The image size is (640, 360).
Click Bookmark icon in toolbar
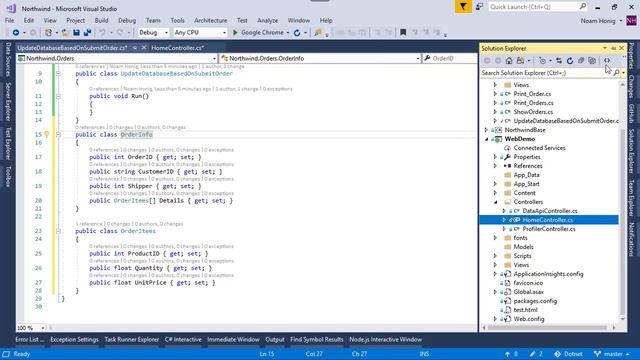pyautogui.click(x=403, y=32)
